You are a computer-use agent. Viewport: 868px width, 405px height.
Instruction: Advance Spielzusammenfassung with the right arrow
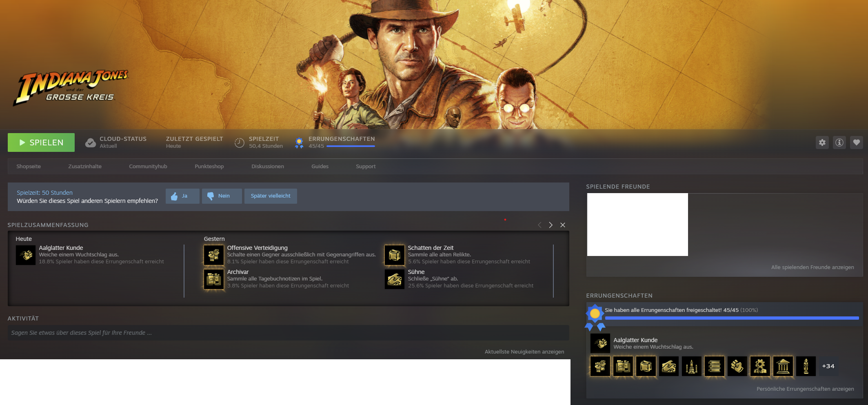pos(550,225)
